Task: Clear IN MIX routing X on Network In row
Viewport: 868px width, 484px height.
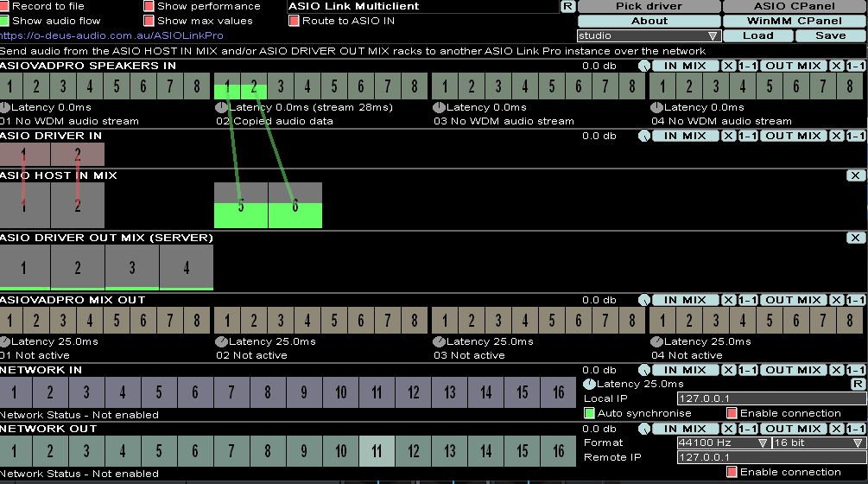Action: [728, 370]
